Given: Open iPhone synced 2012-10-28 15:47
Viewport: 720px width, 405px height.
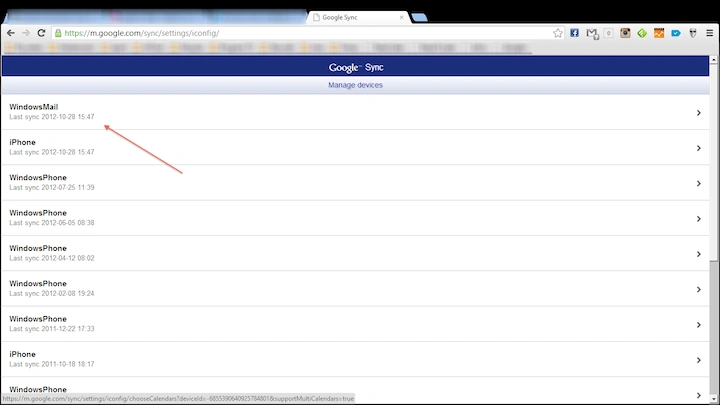Looking at the screenshot, I should point(355,147).
